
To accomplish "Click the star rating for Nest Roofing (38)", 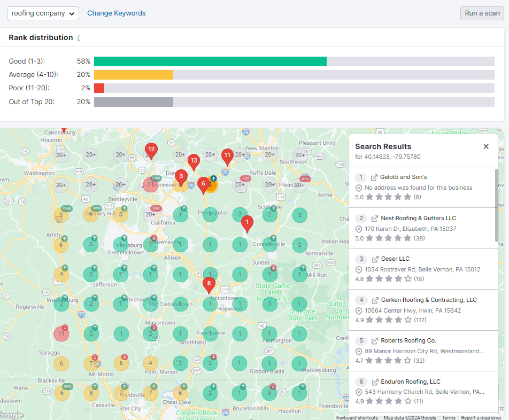I will (390, 238).
